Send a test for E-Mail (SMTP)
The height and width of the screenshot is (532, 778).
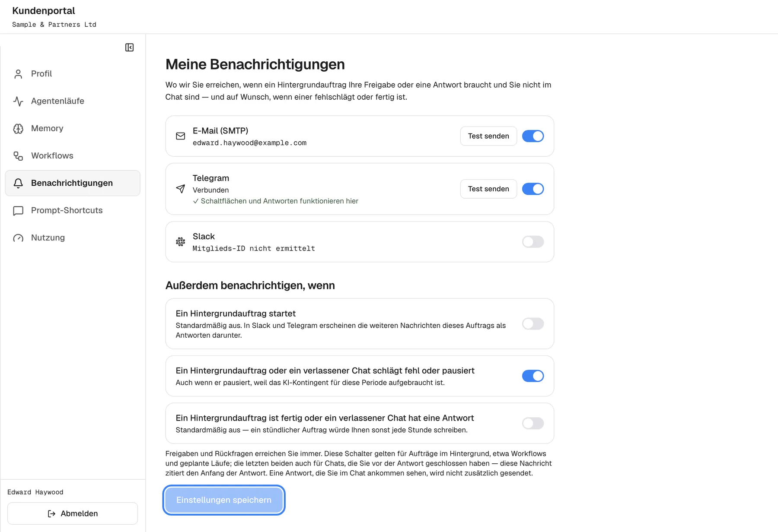coord(488,136)
